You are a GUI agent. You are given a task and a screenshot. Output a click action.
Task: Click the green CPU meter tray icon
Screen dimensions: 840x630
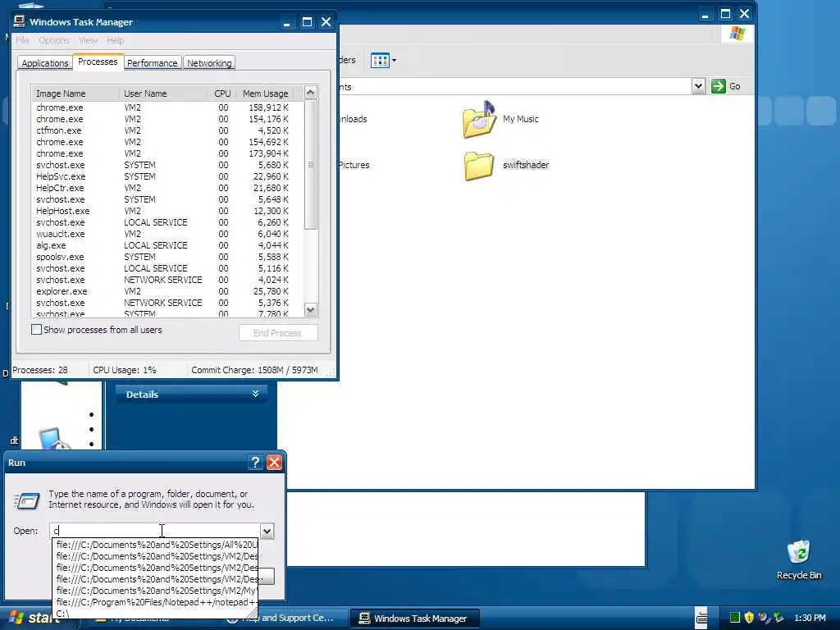(735, 618)
